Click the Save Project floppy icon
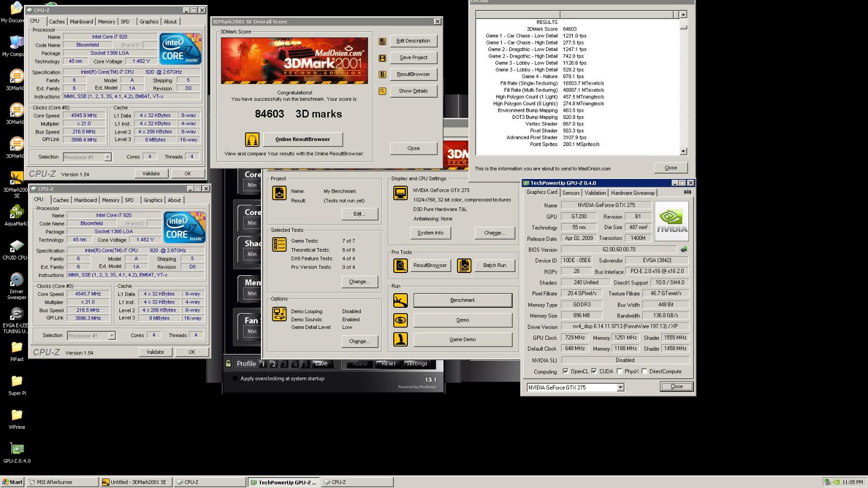Viewport: 868px width, 488px height. pyautogui.click(x=382, y=58)
